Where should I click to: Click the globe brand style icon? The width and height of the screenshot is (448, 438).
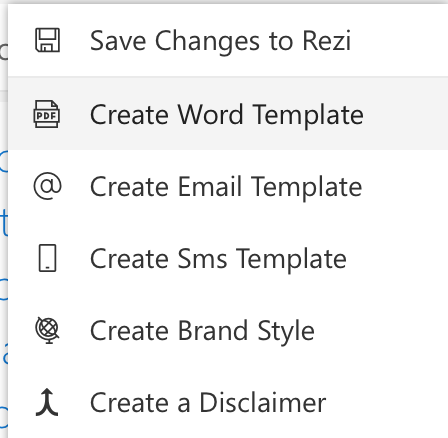coord(47,330)
